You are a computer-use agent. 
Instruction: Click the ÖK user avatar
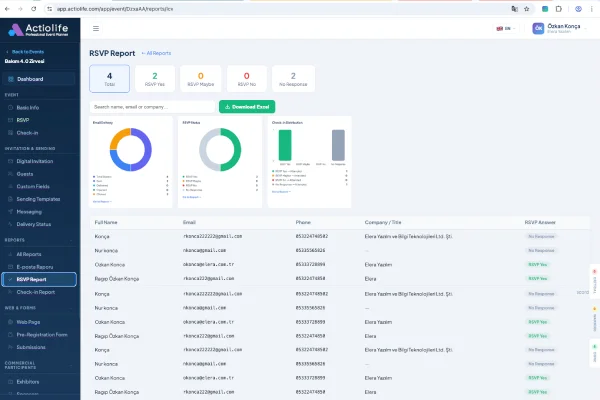pos(537,29)
